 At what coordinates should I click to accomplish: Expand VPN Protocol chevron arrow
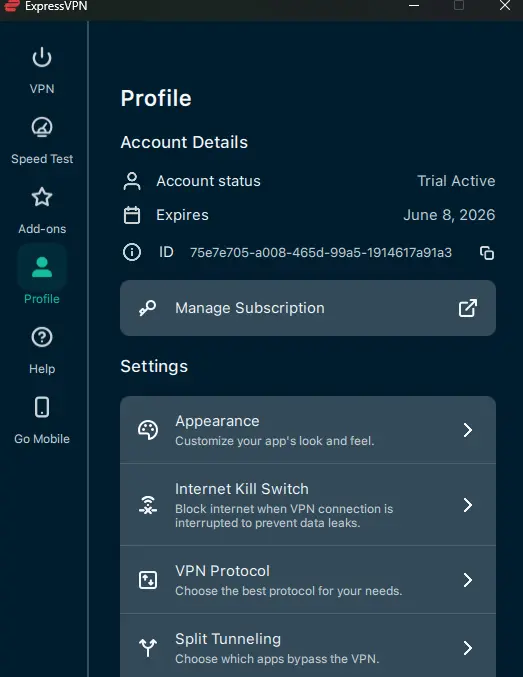tap(468, 580)
